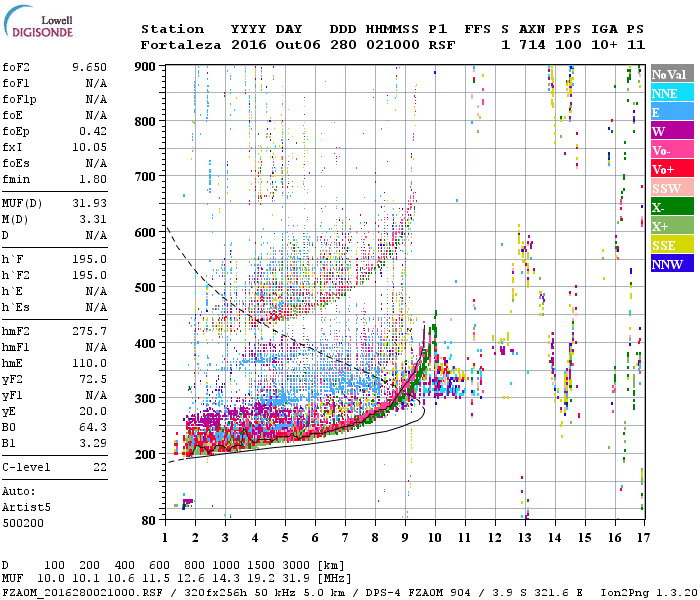Image resolution: width=700 pixels, height=600 pixels.
Task: Select the E blue legend swatch
Action: 672,112
